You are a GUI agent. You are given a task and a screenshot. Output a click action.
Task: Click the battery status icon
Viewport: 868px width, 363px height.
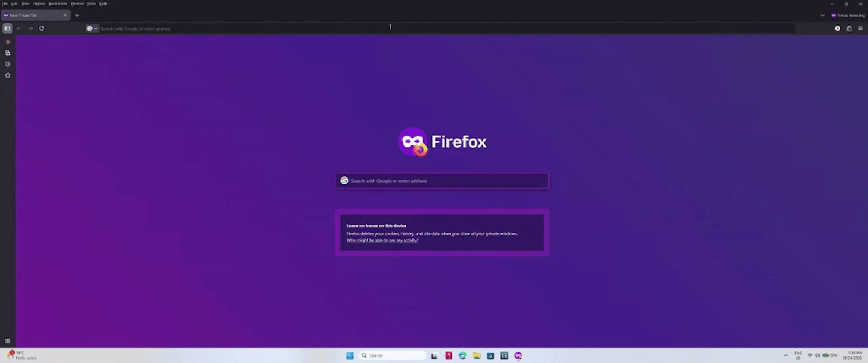tap(829, 355)
